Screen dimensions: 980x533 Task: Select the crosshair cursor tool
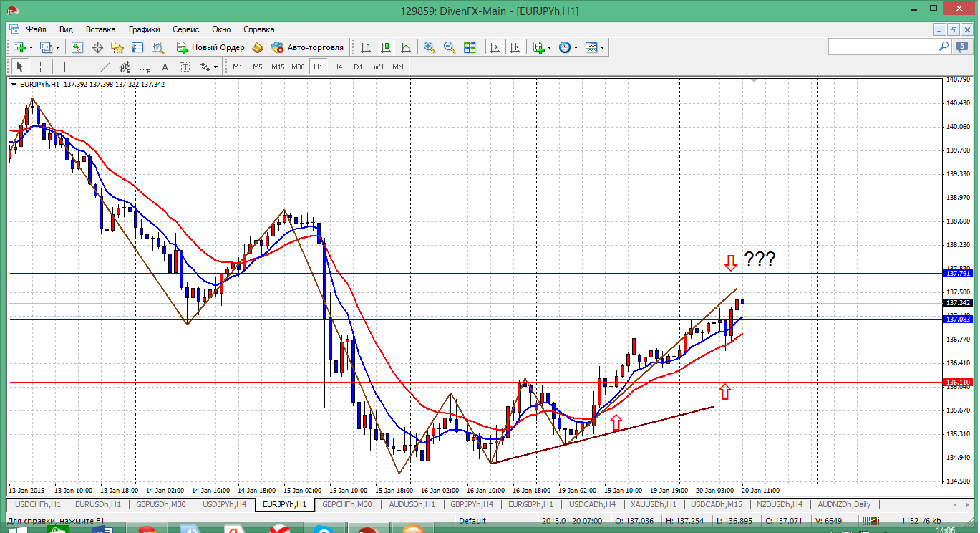(x=41, y=67)
